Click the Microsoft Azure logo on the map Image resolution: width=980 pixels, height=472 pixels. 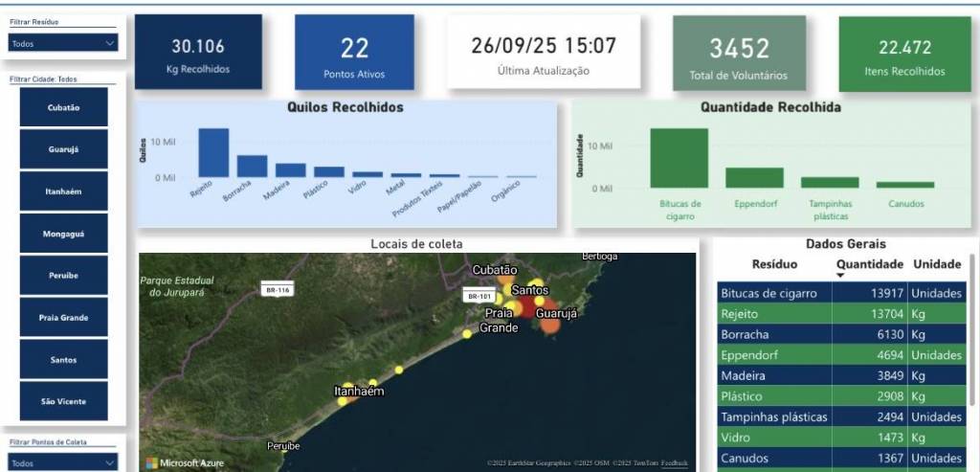pyautogui.click(x=185, y=463)
